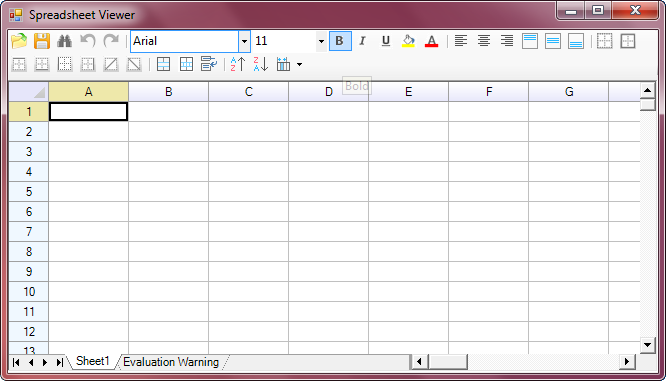Go to the last sheet with the navigation arrow
The image size is (666, 381).
59,362
